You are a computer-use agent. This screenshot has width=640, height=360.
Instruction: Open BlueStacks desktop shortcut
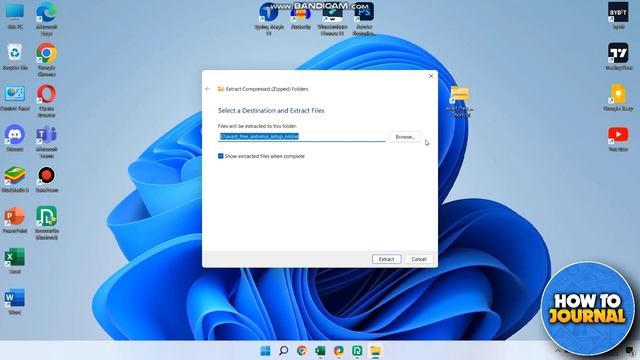pyautogui.click(x=15, y=179)
